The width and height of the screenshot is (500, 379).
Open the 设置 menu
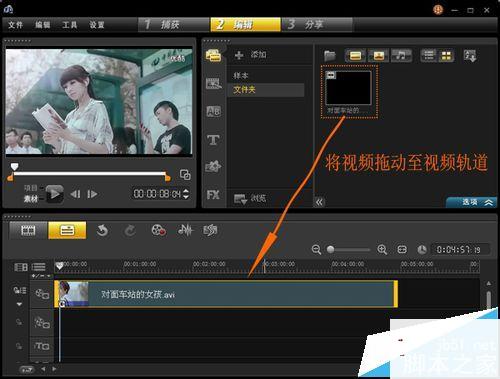[97, 25]
